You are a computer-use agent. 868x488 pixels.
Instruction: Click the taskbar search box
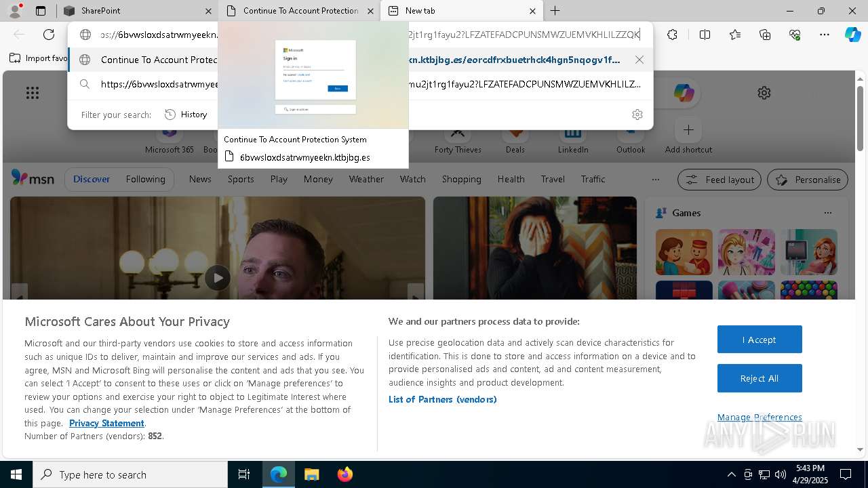130,474
